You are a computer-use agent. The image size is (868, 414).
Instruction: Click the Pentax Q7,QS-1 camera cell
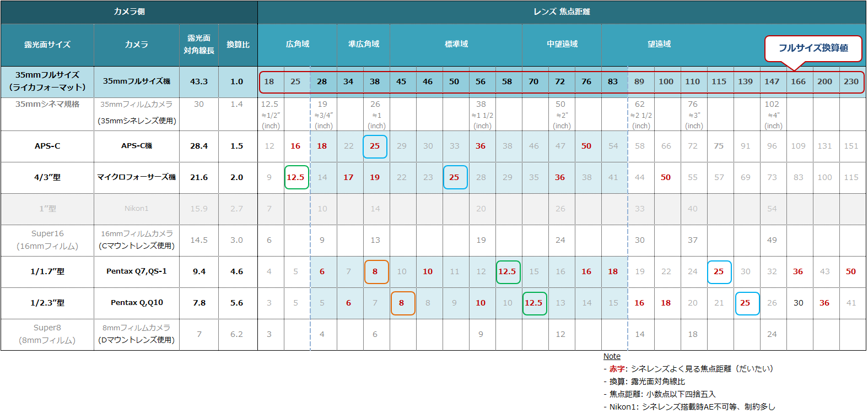pyautogui.click(x=137, y=271)
